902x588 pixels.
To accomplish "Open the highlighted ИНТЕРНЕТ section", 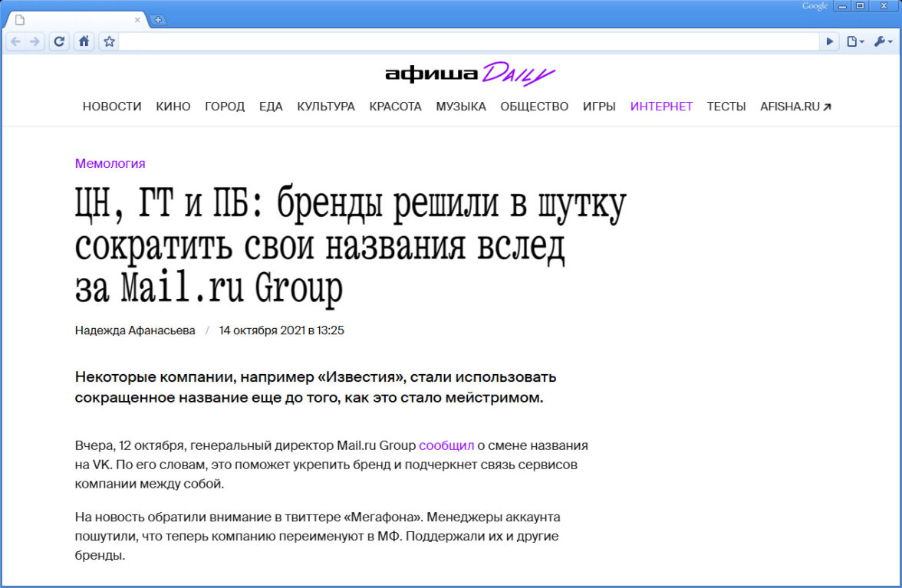I will tap(661, 107).
